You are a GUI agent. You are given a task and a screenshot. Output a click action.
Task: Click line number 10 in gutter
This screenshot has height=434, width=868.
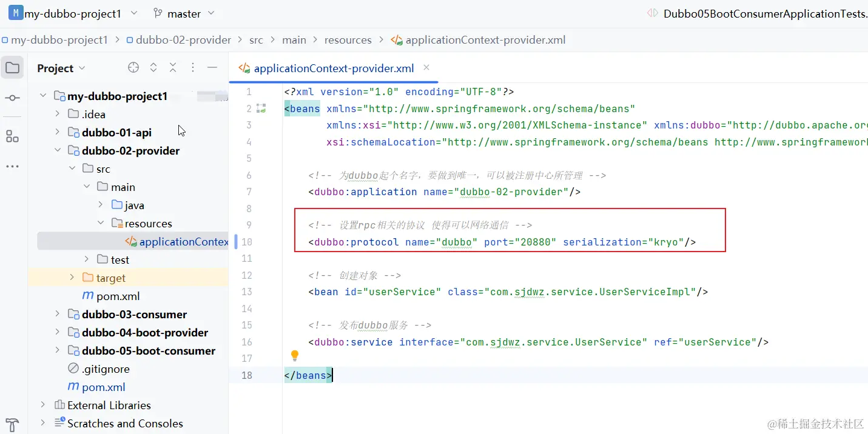[246, 242]
